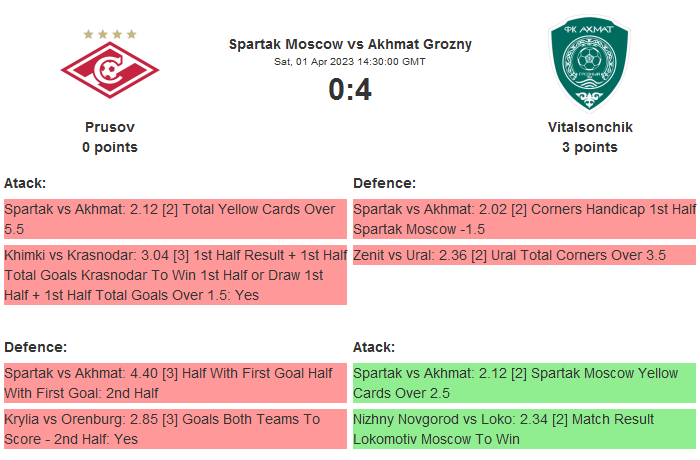This screenshot has width=700, height=460.
Task: Click the Spartak Moscow club logo
Action: 110,71
